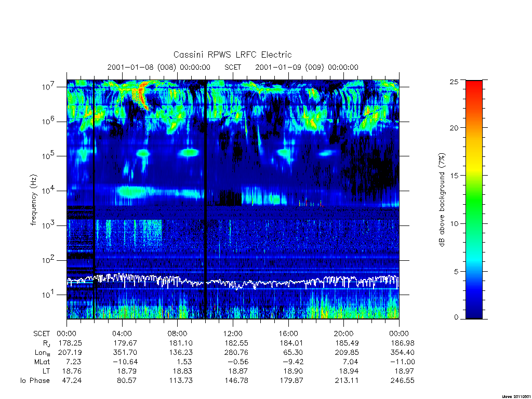
Task: Click the RJ value 178.25
Action: click(x=70, y=343)
